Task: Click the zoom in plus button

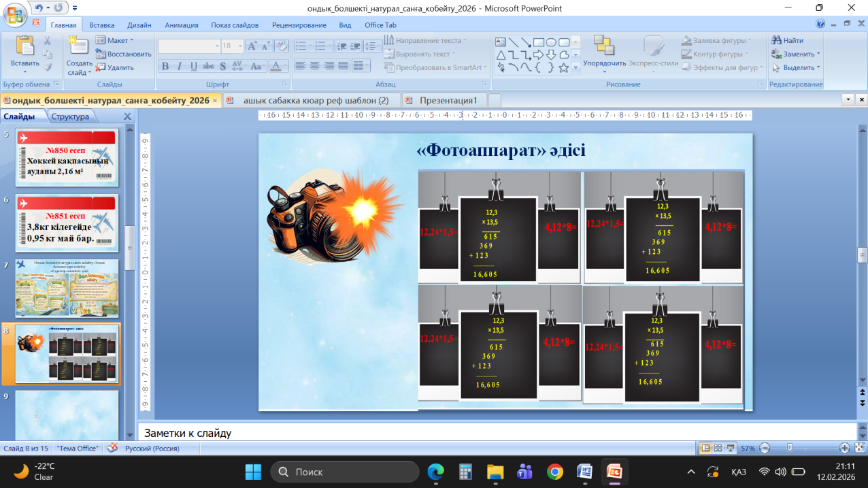Action: (844, 448)
